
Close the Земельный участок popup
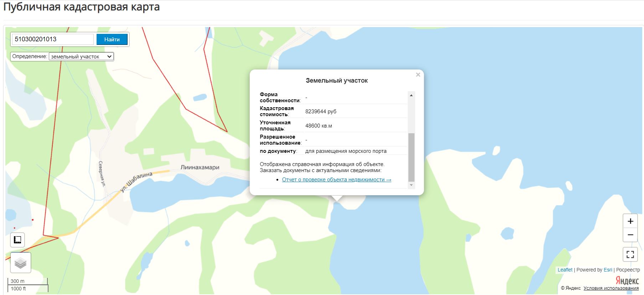418,75
